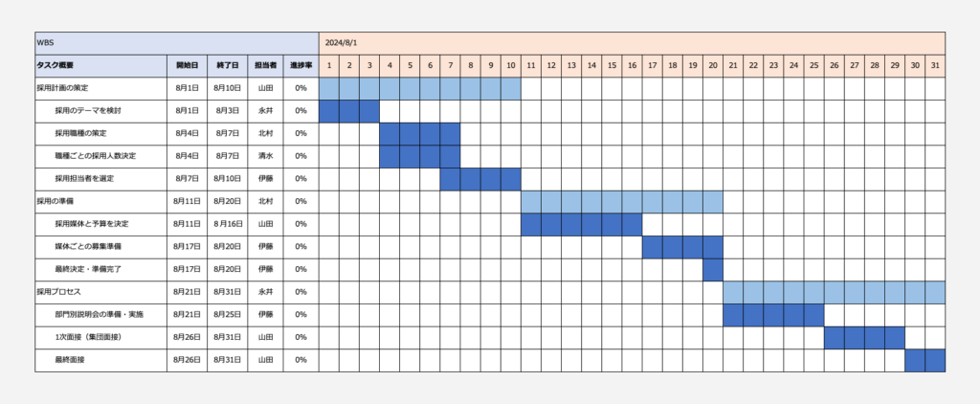Select the タスク概要 column header
The height and width of the screenshot is (404, 980).
tap(100, 66)
